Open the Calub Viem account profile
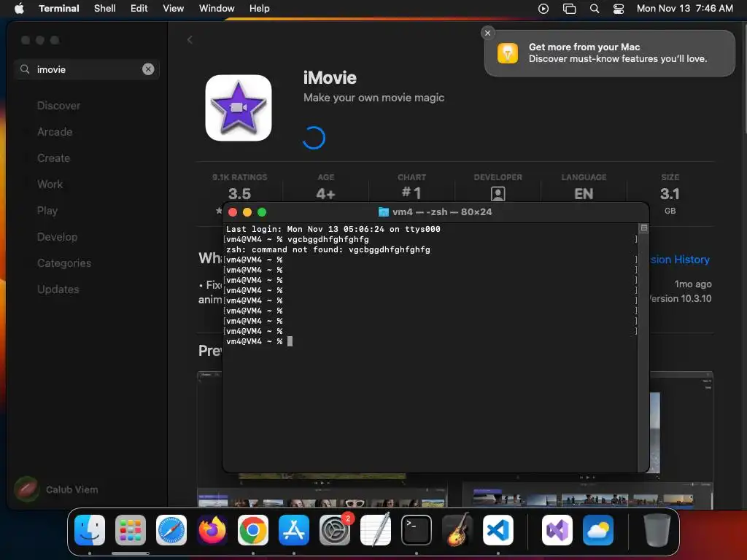Image resolution: width=747 pixels, height=560 pixels. pos(56,489)
